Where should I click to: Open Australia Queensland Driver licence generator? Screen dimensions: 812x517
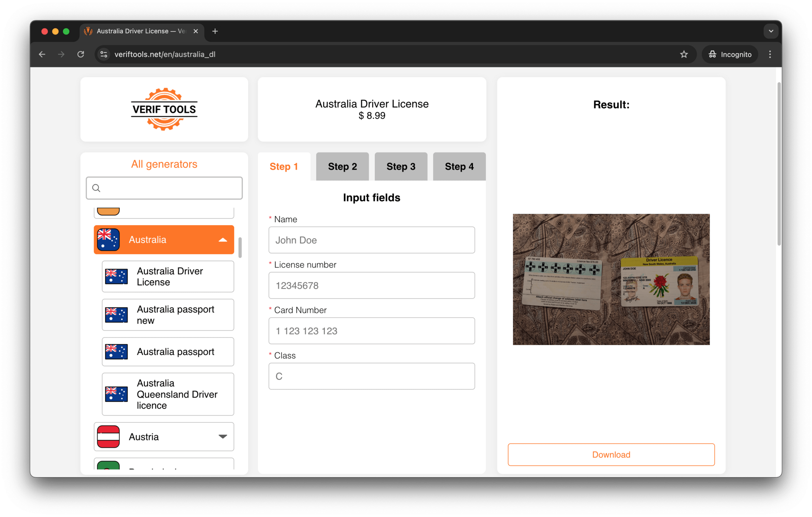[x=168, y=394]
